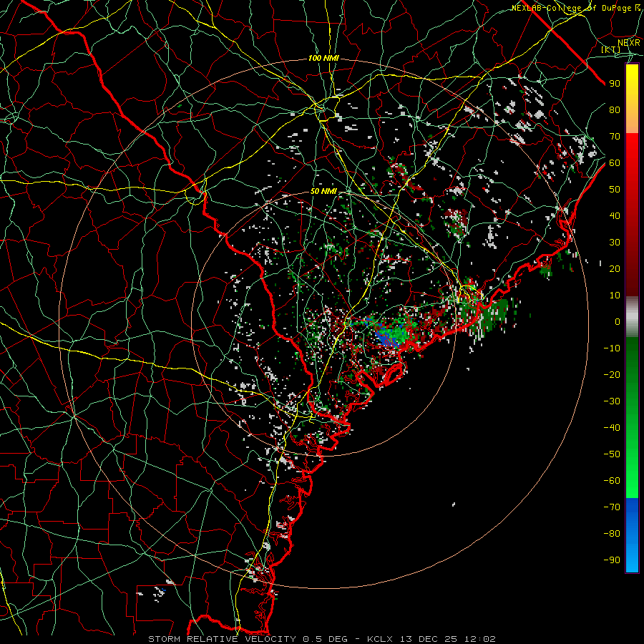
Task: Click "STORM RELATIVE VELOCITY" in the bottom caption
Action: tap(222, 639)
